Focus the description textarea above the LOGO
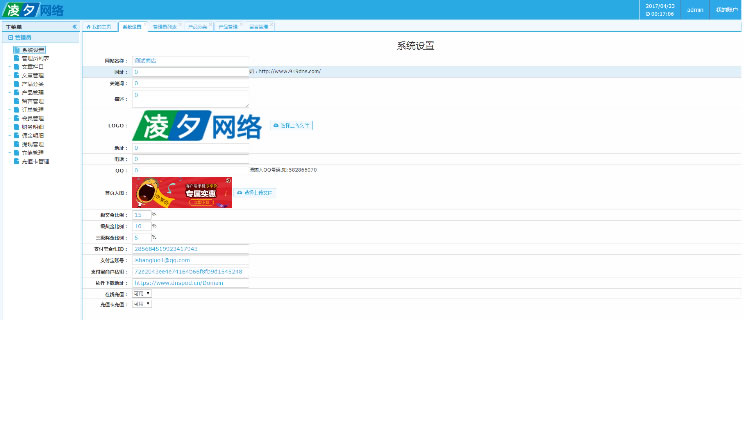Viewport: 750px width, 422px height. coord(190,99)
